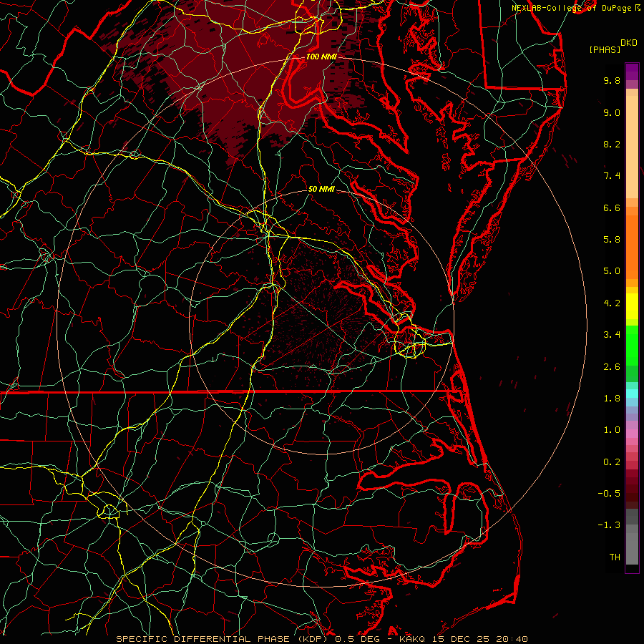
Task: Select the 2.6 value on the color scale
Action: [612, 367]
